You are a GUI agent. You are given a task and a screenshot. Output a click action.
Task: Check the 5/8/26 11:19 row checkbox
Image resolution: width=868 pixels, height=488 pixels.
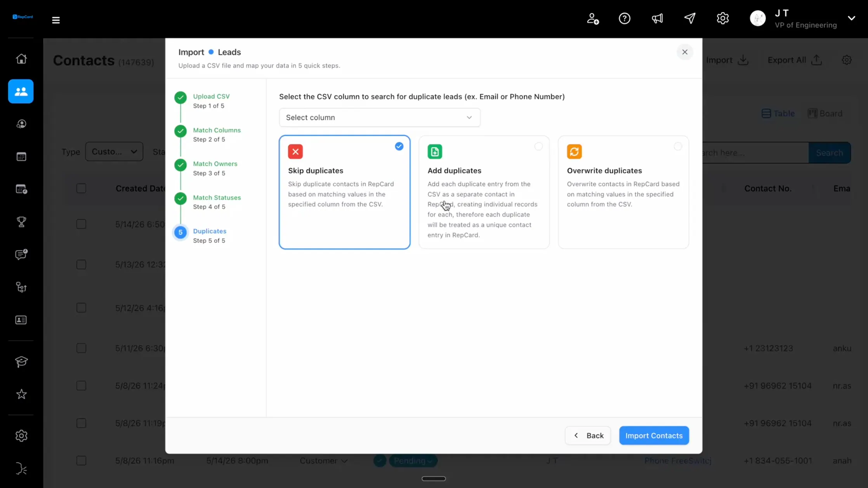[x=81, y=423]
